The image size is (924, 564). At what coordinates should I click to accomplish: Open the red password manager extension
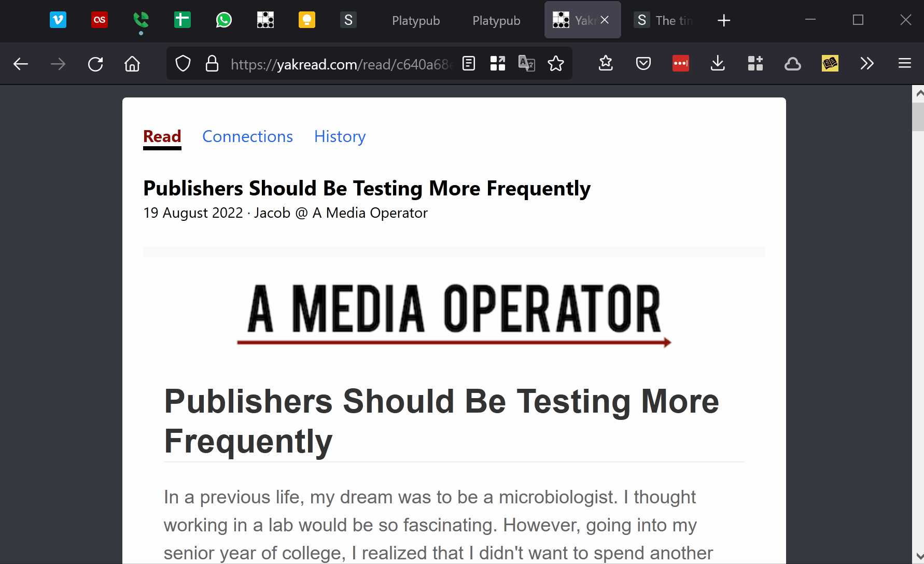point(681,64)
